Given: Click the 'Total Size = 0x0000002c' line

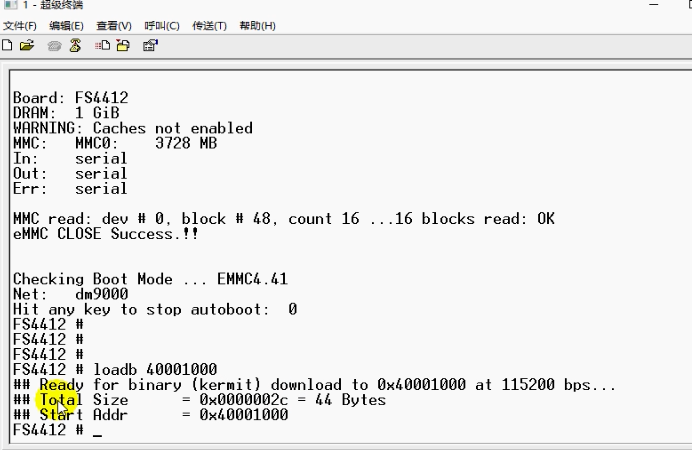Looking at the screenshot, I should [x=199, y=400].
